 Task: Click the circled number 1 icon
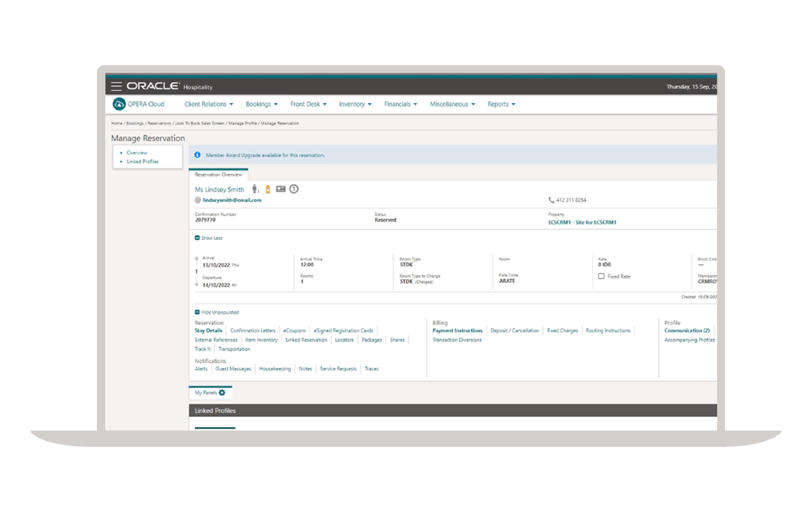(x=293, y=189)
